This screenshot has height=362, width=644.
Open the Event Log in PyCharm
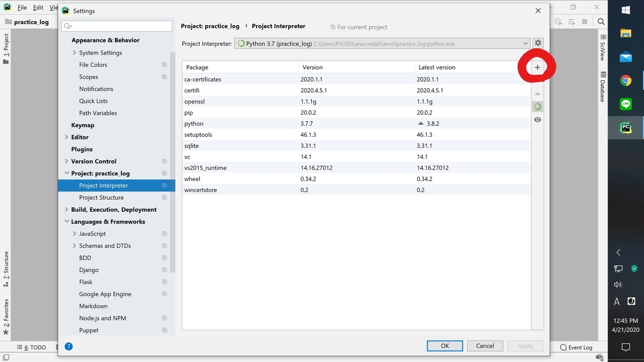point(576,348)
